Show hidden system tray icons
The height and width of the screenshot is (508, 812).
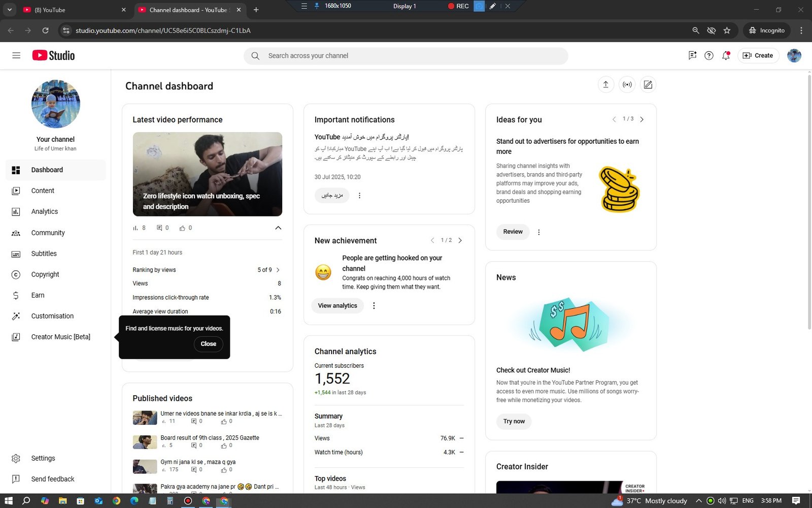tap(699, 501)
